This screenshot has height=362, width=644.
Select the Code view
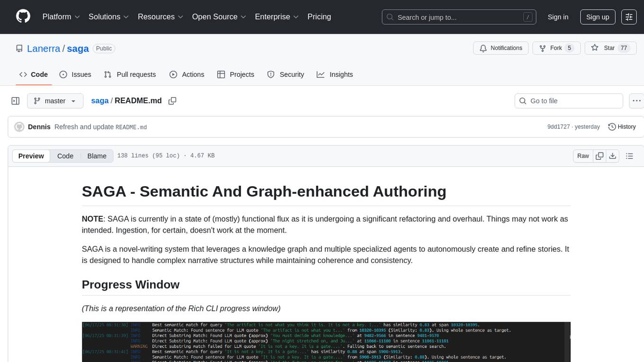[x=65, y=156]
